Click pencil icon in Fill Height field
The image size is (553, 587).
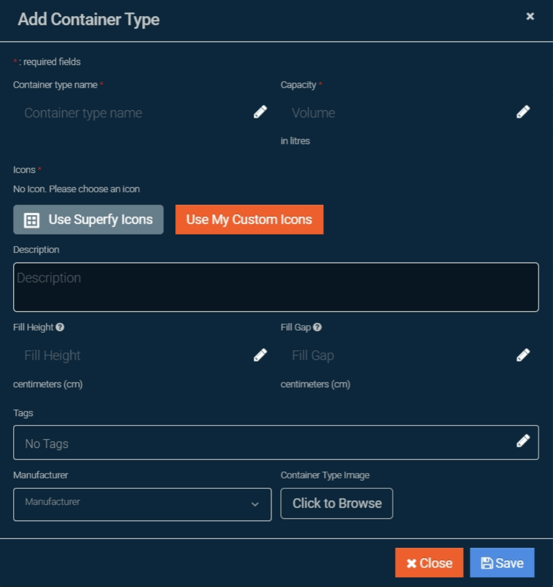(x=260, y=355)
